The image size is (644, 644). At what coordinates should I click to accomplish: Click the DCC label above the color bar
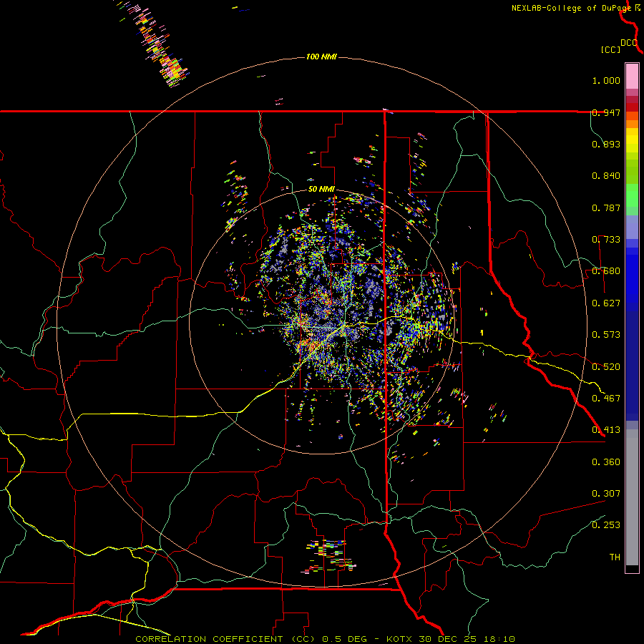(x=628, y=43)
